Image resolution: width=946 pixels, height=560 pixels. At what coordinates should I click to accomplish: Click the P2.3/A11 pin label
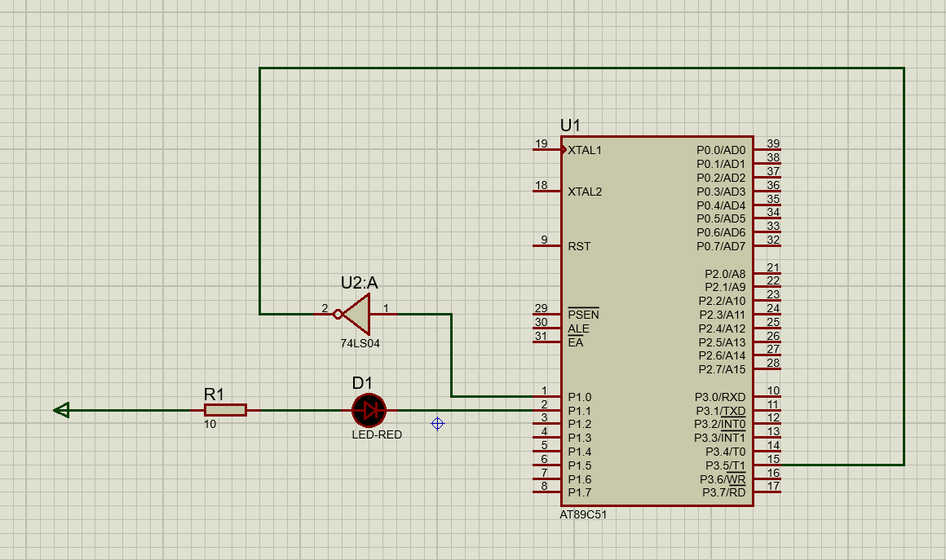click(723, 315)
